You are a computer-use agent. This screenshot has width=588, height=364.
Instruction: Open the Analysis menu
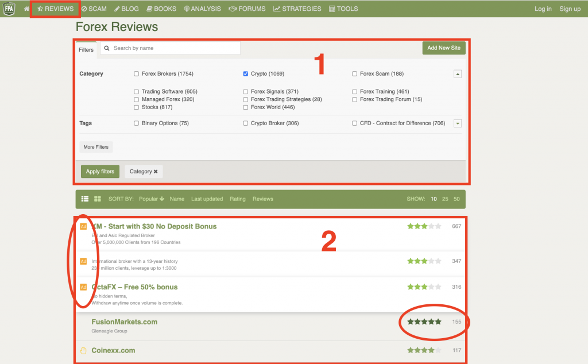[x=203, y=9]
